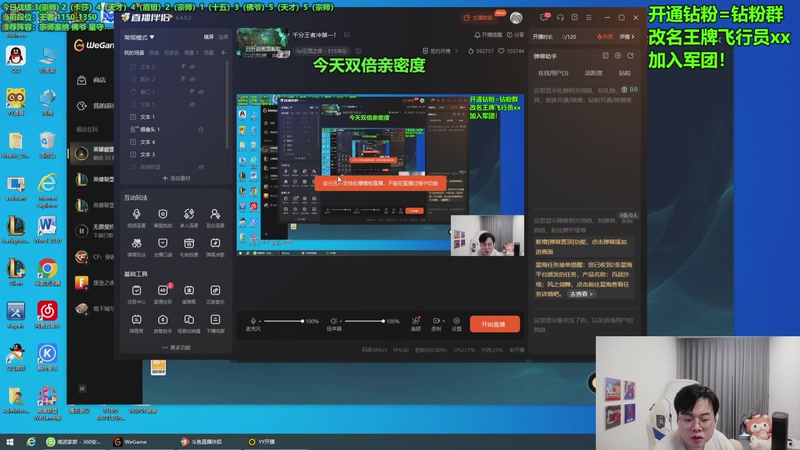This screenshot has width=800, height=450.
Task: Click the user avatar in title bar
Action: [516, 18]
